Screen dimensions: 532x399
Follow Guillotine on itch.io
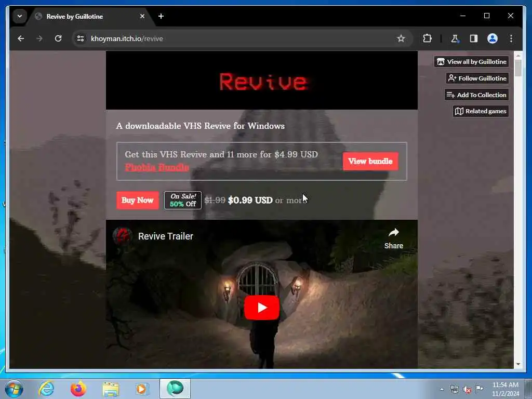click(x=477, y=78)
